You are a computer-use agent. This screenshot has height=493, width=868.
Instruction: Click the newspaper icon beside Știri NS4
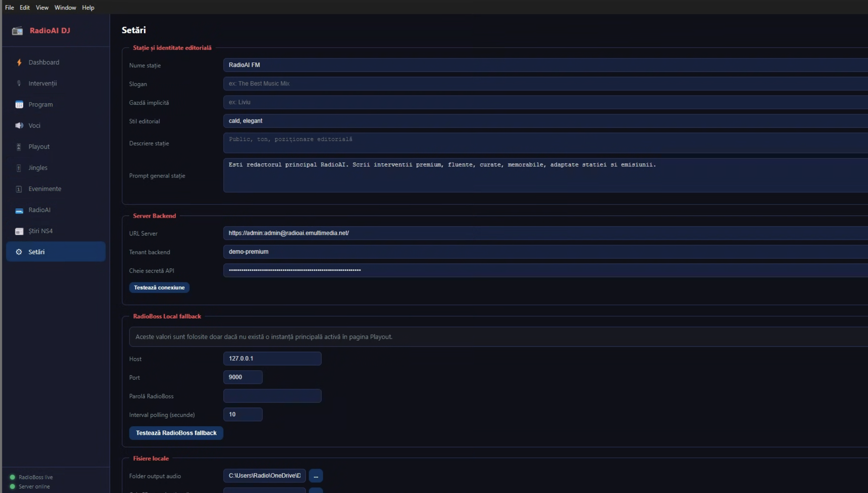click(x=19, y=231)
